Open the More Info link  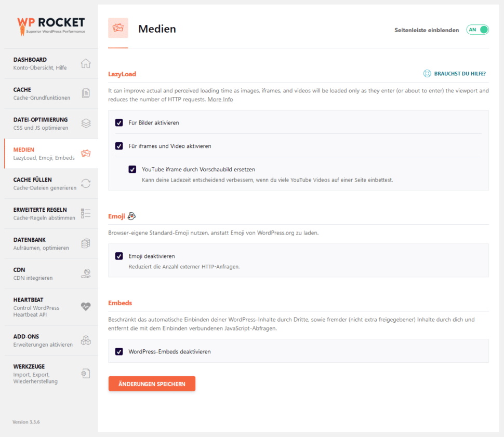click(220, 100)
